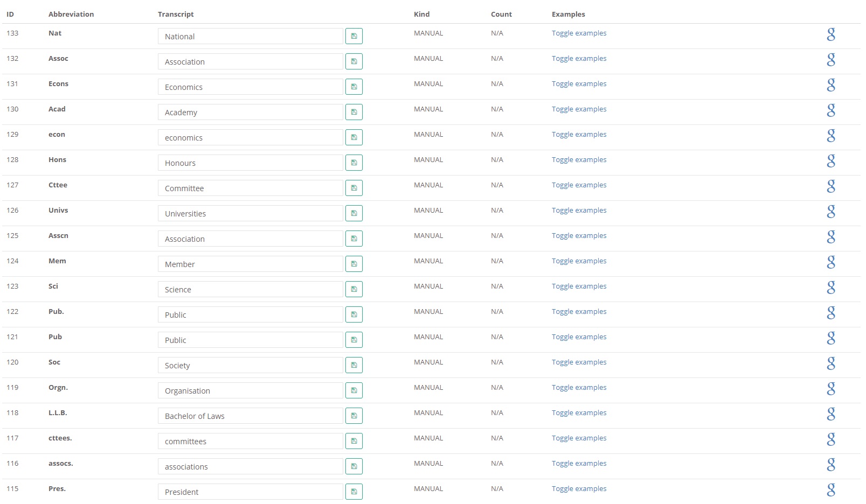Toggle examples for the Acad row
866x504 pixels.
[579, 109]
